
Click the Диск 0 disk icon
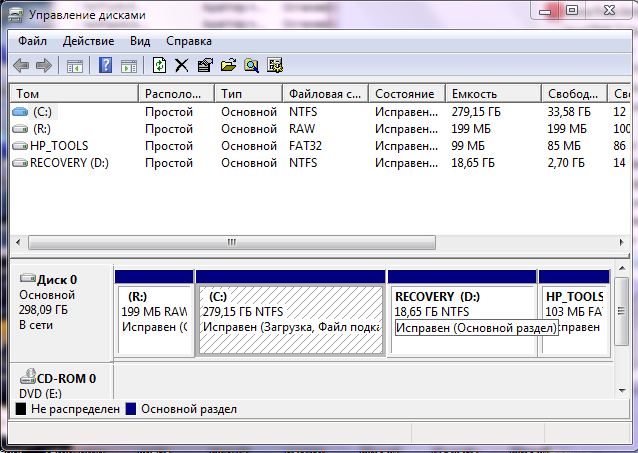coord(28,278)
